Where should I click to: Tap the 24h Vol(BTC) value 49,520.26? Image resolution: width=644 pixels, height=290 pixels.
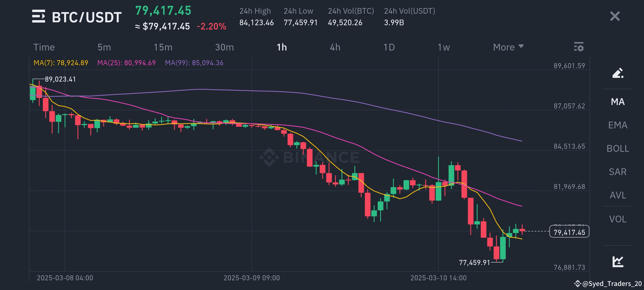tap(345, 23)
